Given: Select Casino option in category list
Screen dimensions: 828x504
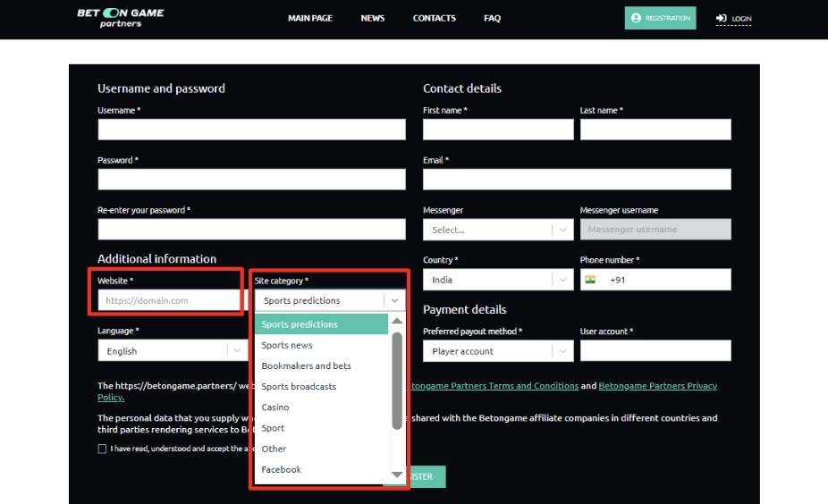Looking at the screenshot, I should point(275,407).
